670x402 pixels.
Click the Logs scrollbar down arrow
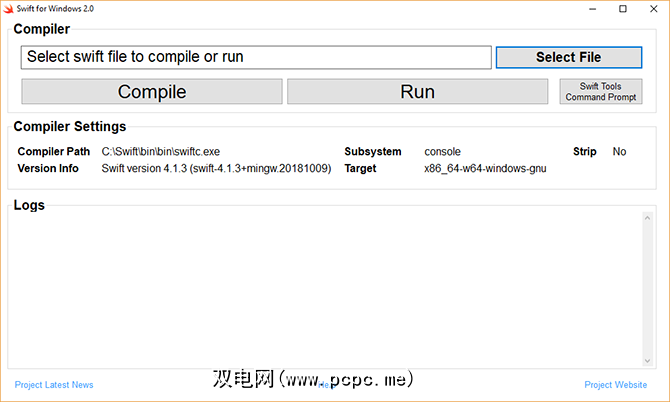coord(647,361)
